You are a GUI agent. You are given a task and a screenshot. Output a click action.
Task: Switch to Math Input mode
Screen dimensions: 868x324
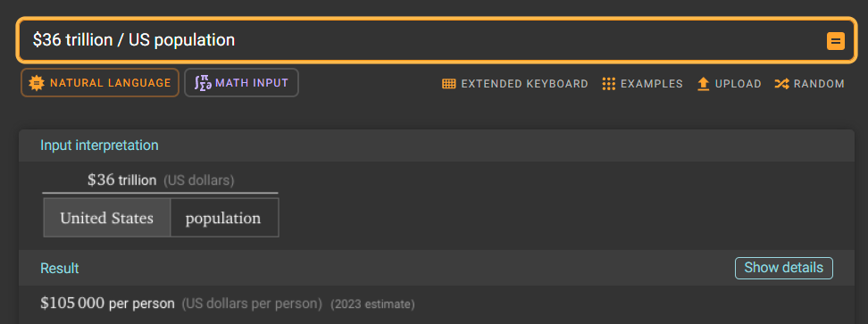[241, 83]
